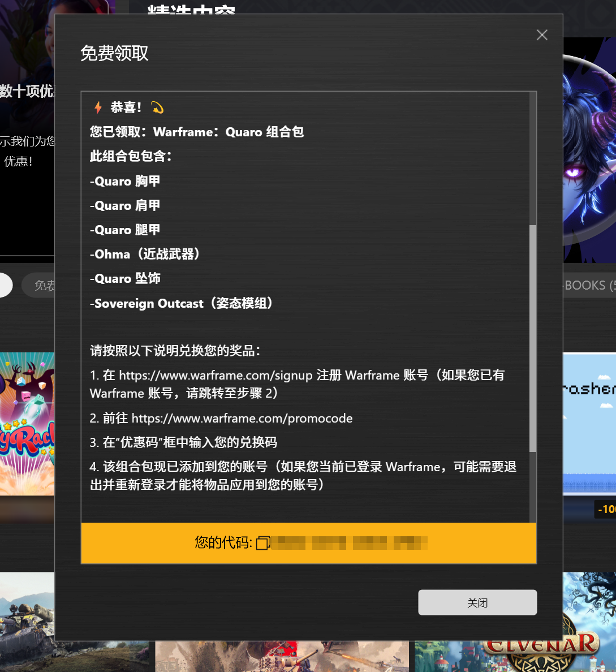
Task: Click the orange swirl icon after 恭喜
Action: [x=157, y=107]
